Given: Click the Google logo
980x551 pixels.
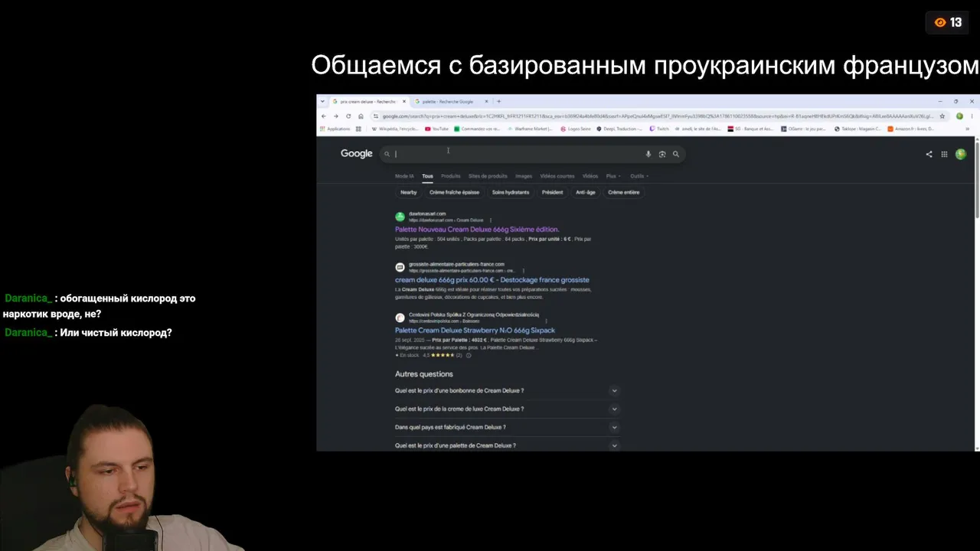Looking at the screenshot, I should (357, 154).
